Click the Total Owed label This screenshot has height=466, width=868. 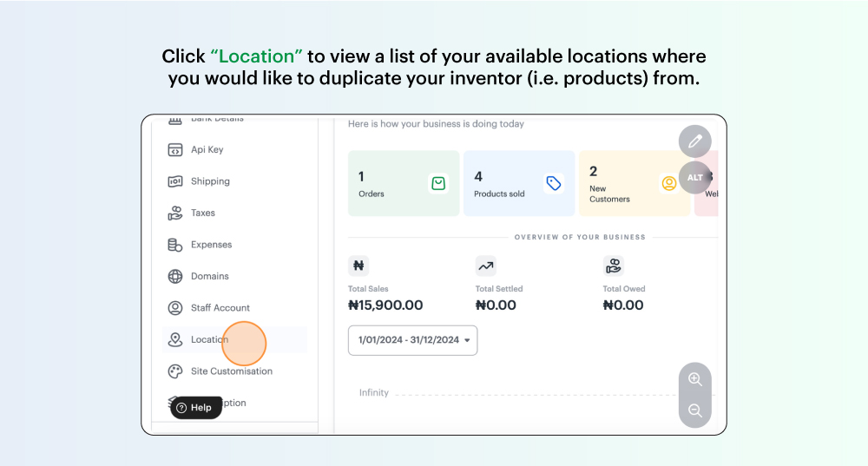pos(624,289)
